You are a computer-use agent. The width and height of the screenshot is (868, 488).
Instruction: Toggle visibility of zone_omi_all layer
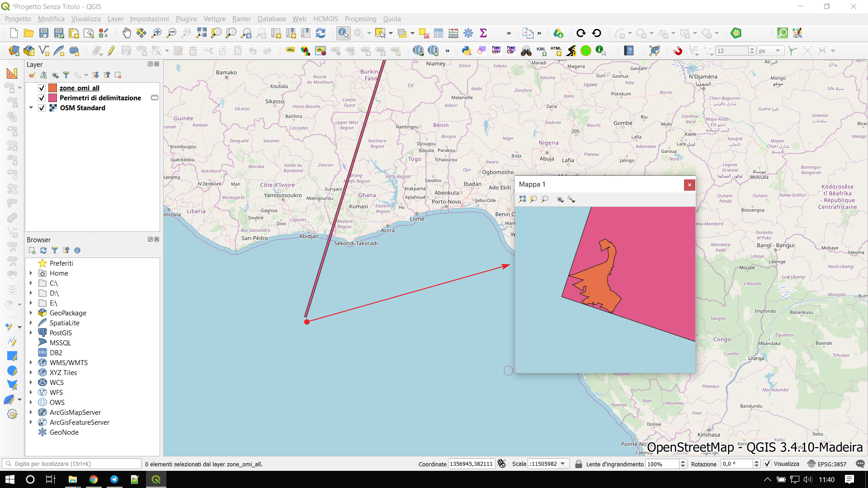pyautogui.click(x=42, y=88)
